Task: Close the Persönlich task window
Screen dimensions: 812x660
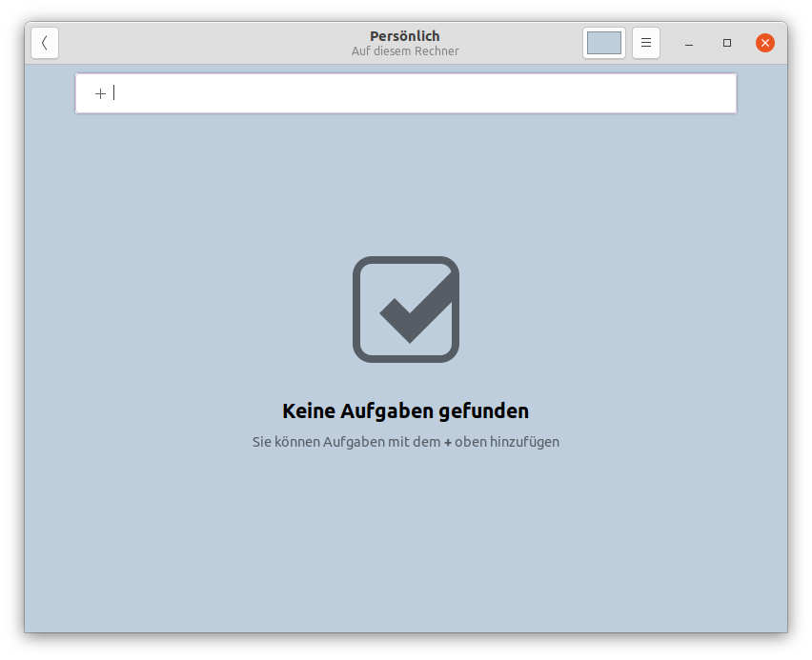Action: 765,43
